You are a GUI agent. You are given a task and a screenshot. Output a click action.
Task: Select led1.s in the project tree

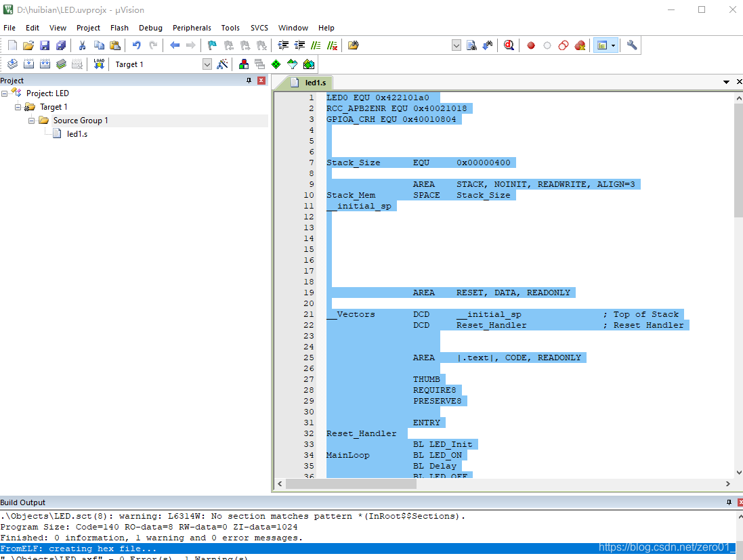pyautogui.click(x=77, y=134)
